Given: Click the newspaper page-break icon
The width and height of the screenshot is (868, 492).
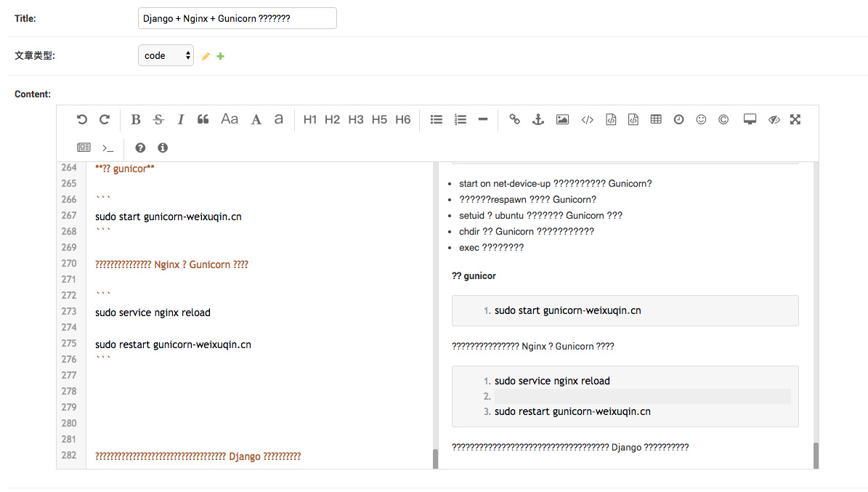Looking at the screenshot, I should (84, 148).
